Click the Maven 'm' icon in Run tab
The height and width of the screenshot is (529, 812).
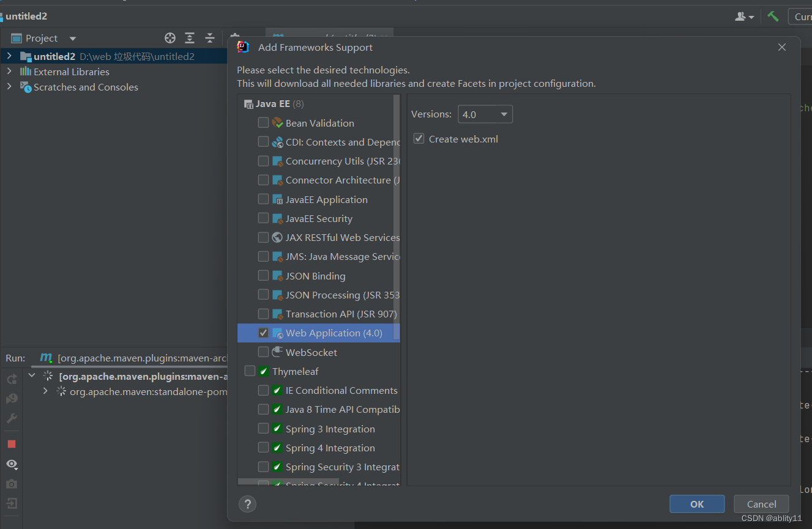[x=46, y=357]
